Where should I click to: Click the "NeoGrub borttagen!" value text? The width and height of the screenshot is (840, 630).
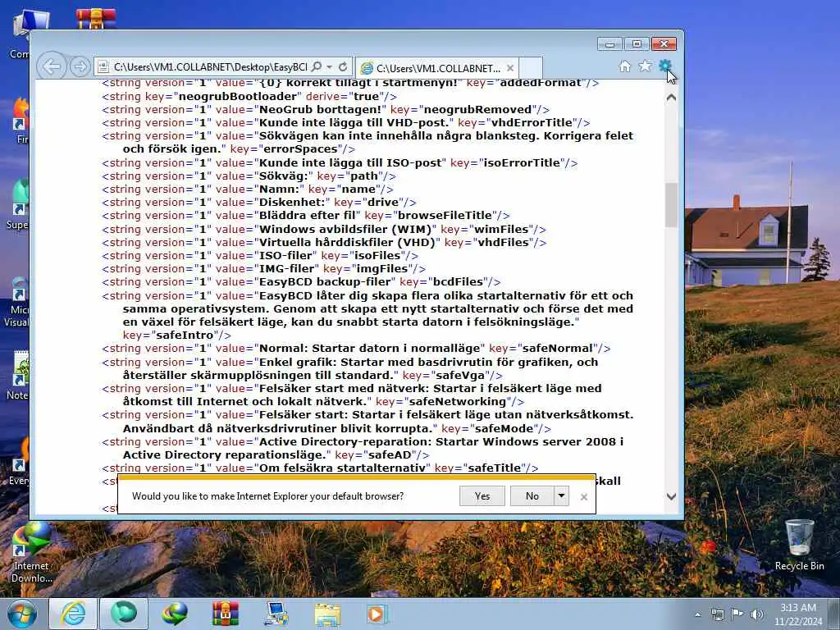(x=322, y=109)
